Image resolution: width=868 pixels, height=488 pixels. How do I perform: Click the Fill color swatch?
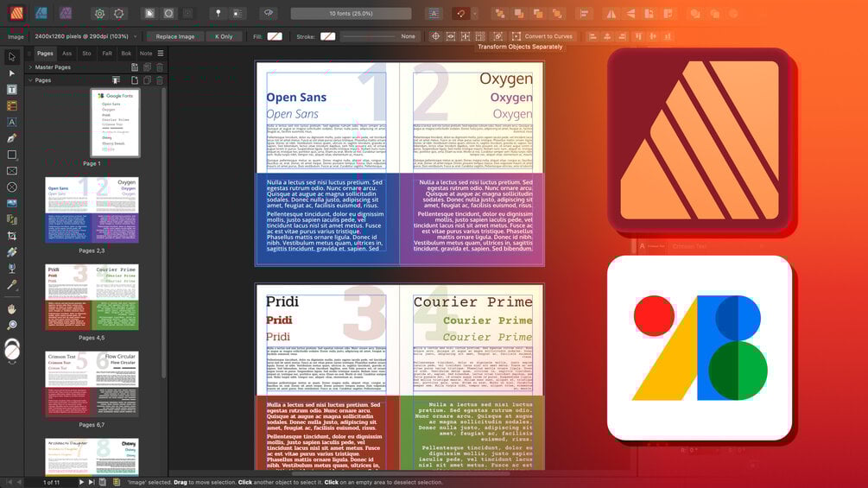click(275, 36)
